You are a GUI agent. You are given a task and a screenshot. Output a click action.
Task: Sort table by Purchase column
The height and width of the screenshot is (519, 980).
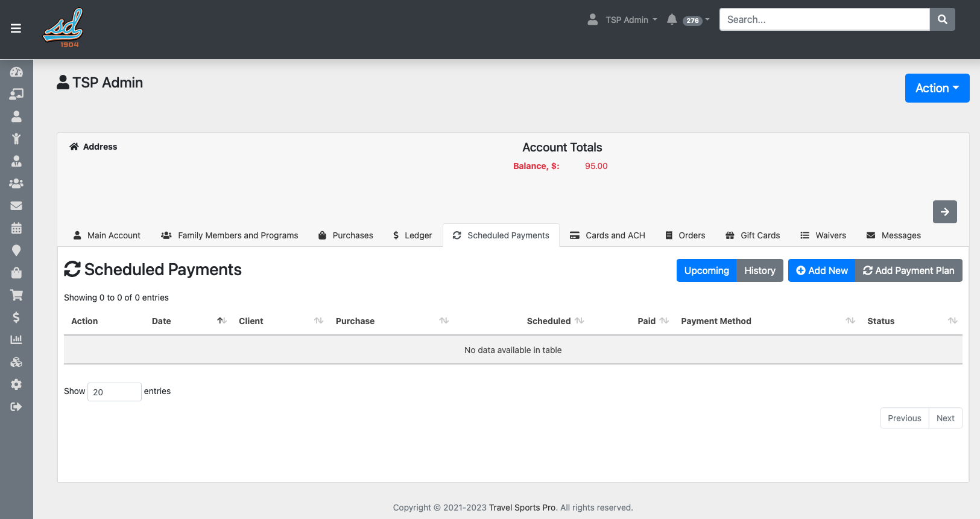click(x=391, y=321)
